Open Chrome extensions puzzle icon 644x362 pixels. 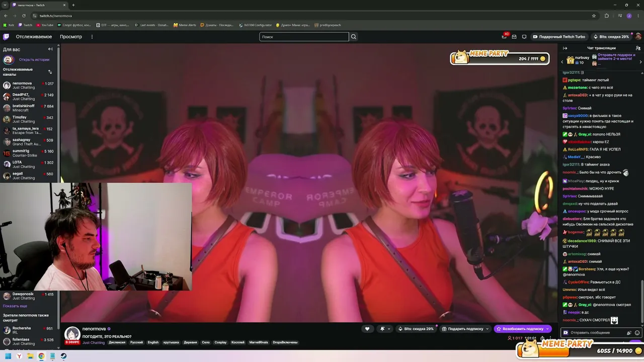(607, 16)
